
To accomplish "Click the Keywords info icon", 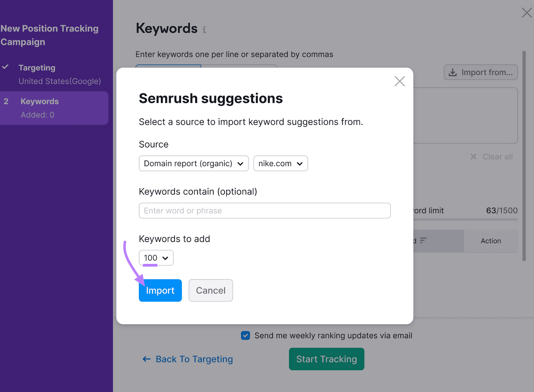I will [x=204, y=30].
